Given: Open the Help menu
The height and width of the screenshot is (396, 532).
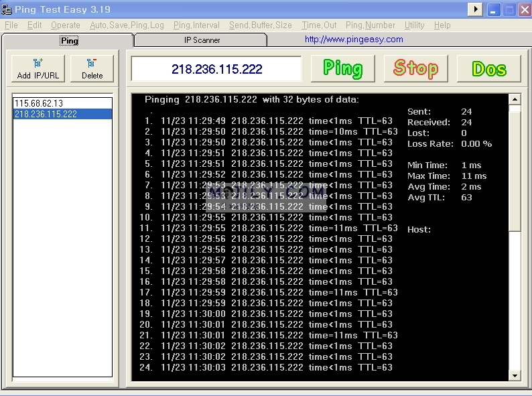Looking at the screenshot, I should point(442,25).
